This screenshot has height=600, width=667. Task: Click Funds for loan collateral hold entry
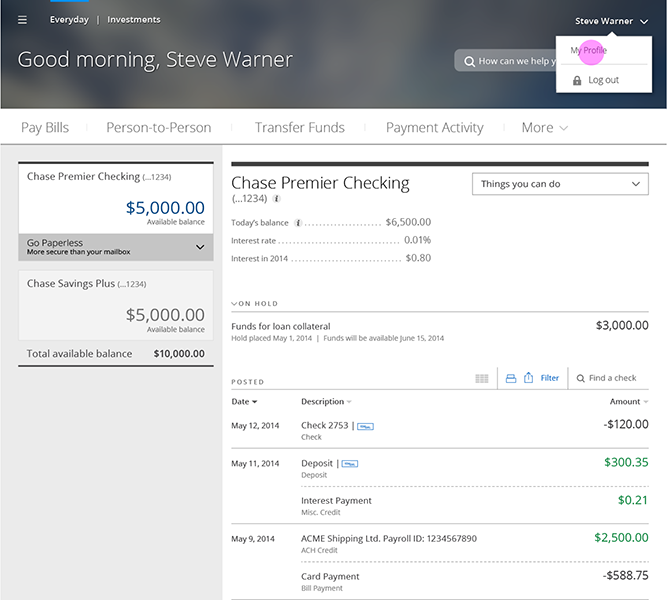(281, 326)
